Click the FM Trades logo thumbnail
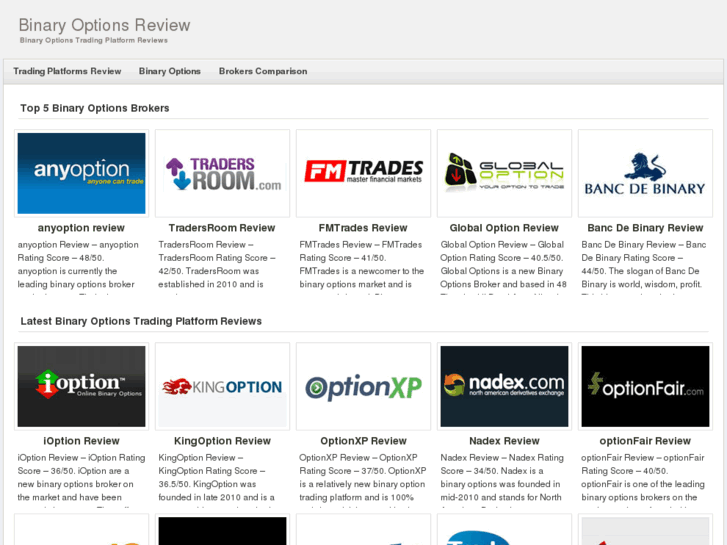The width and height of the screenshot is (727, 545). click(364, 173)
